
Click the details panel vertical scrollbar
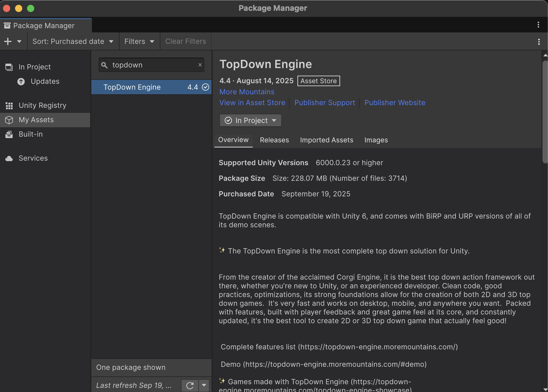click(545, 112)
